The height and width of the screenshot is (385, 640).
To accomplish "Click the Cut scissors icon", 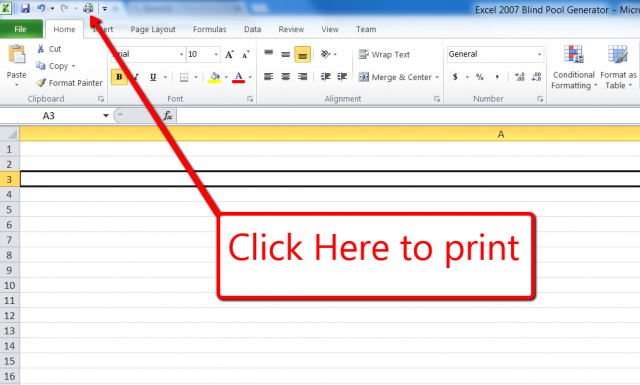I will (41, 49).
